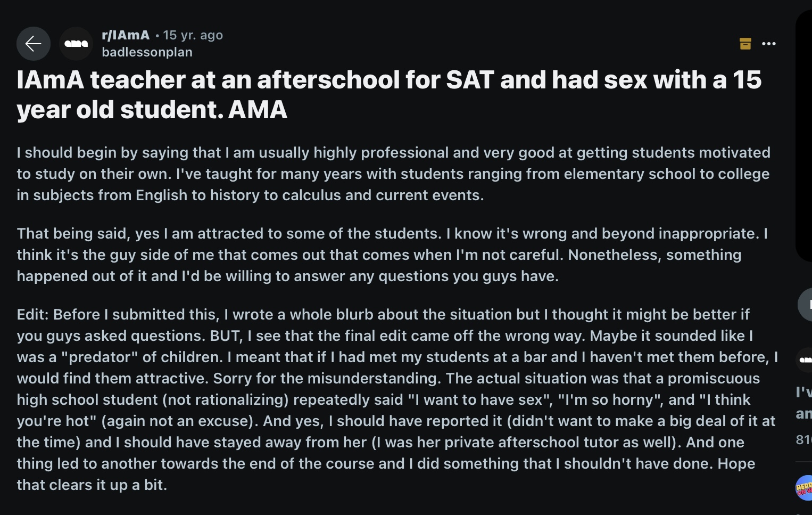Click the '15 yr. ago' timestamp
The image size is (812, 515).
click(x=193, y=35)
